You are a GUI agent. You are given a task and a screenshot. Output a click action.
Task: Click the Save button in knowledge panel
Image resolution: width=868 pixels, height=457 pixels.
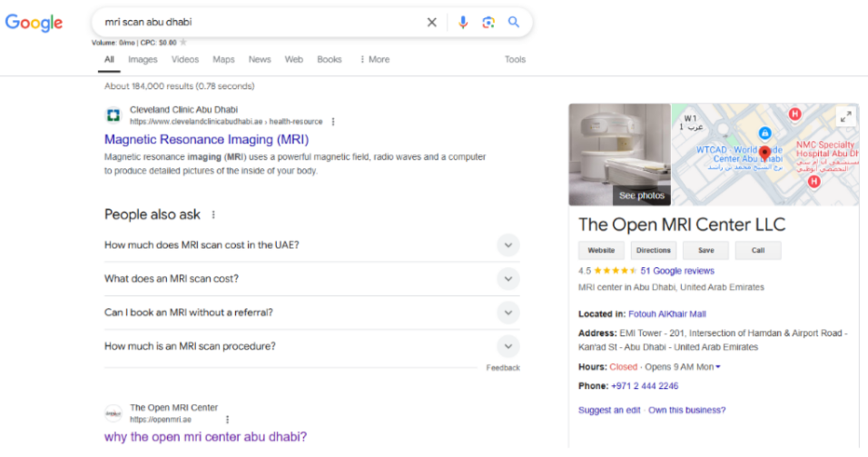pyautogui.click(x=705, y=251)
